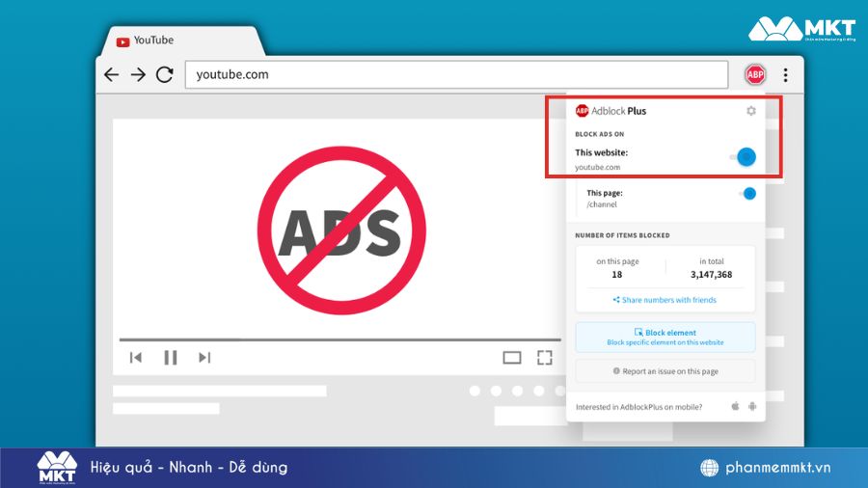Focus the youtube.com address bar
This screenshot has height=488, width=868.
click(x=456, y=74)
